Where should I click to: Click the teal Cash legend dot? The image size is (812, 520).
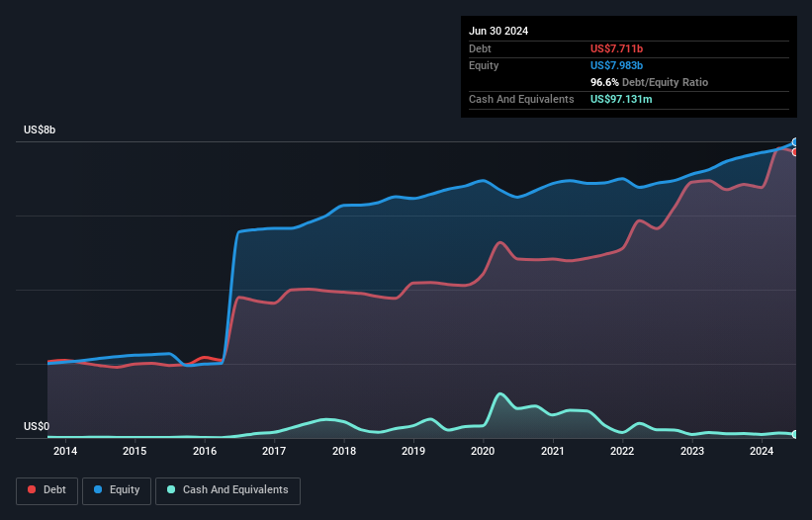[x=171, y=489]
